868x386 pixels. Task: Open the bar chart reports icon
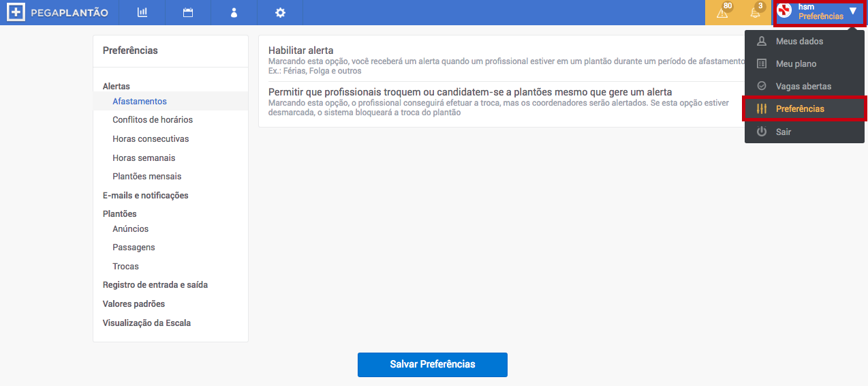point(142,12)
